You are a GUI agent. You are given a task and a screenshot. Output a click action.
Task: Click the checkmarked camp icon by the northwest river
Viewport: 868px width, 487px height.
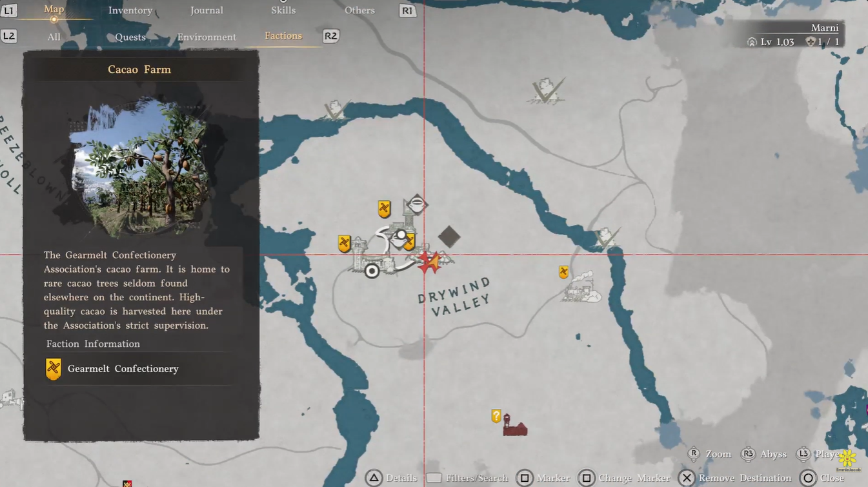click(336, 110)
